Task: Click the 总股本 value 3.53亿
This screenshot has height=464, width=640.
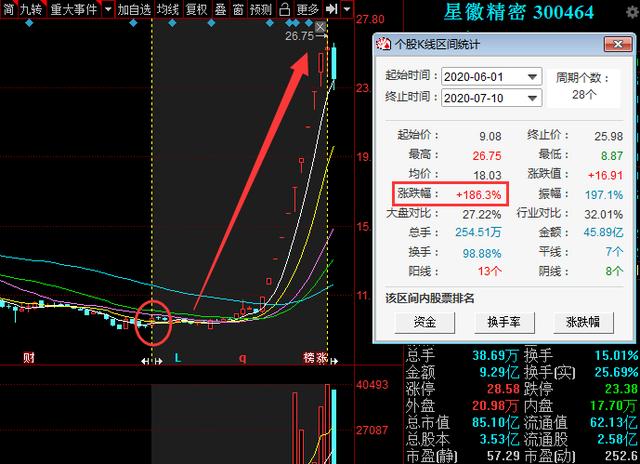Action: pos(498,439)
